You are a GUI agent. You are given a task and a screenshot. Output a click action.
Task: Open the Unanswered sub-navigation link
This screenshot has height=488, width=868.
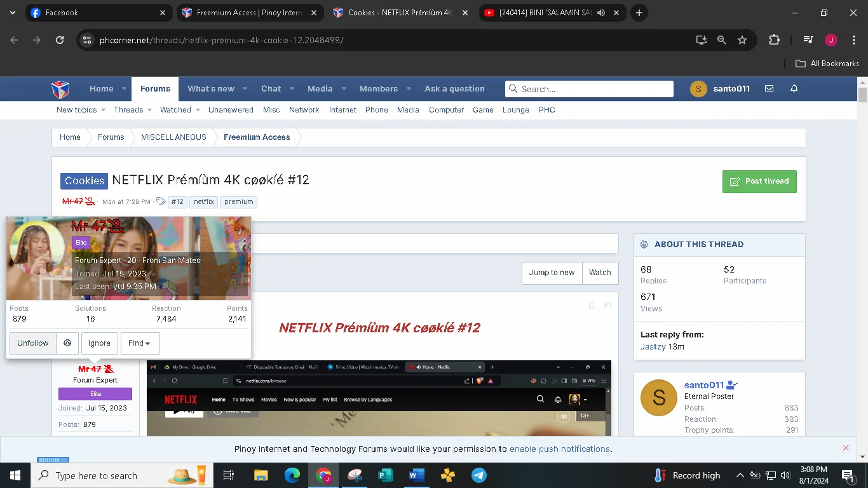(x=231, y=110)
